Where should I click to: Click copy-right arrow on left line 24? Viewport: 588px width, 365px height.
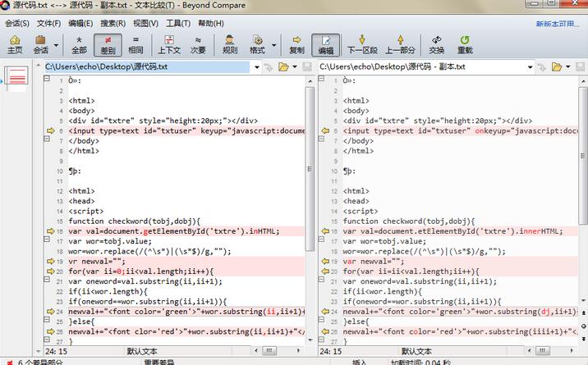(51, 312)
